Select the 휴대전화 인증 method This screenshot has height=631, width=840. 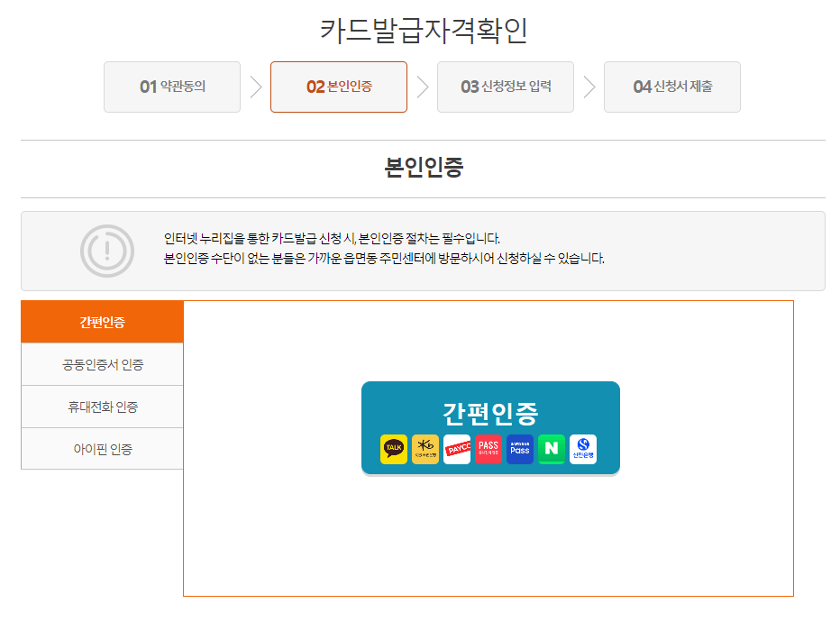tap(102, 406)
